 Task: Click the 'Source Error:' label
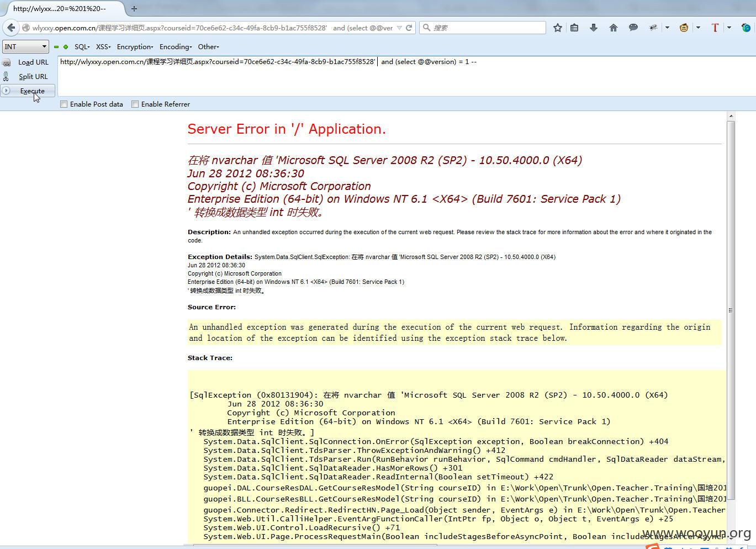(212, 307)
